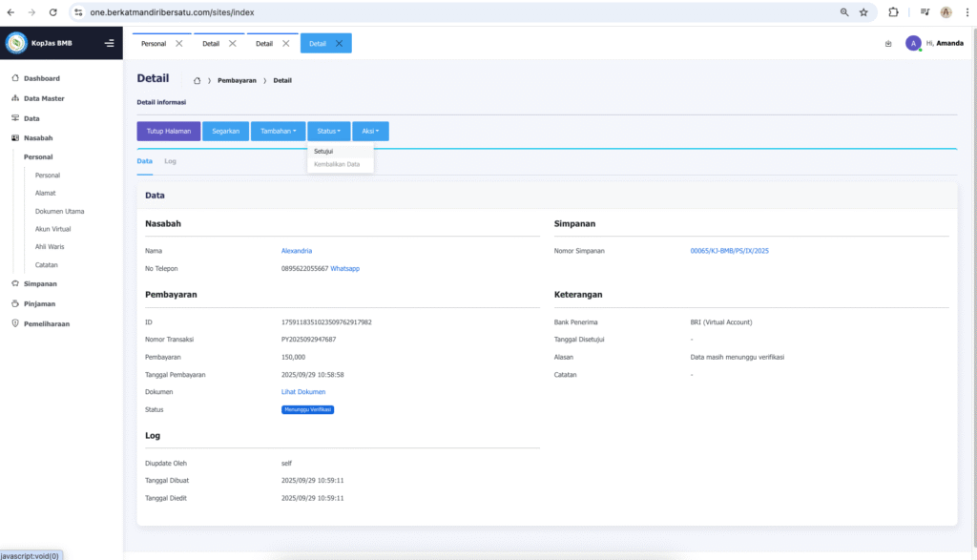Open the Aksi dropdown menu
Viewport: 977px width, 560px height.
pyautogui.click(x=370, y=131)
